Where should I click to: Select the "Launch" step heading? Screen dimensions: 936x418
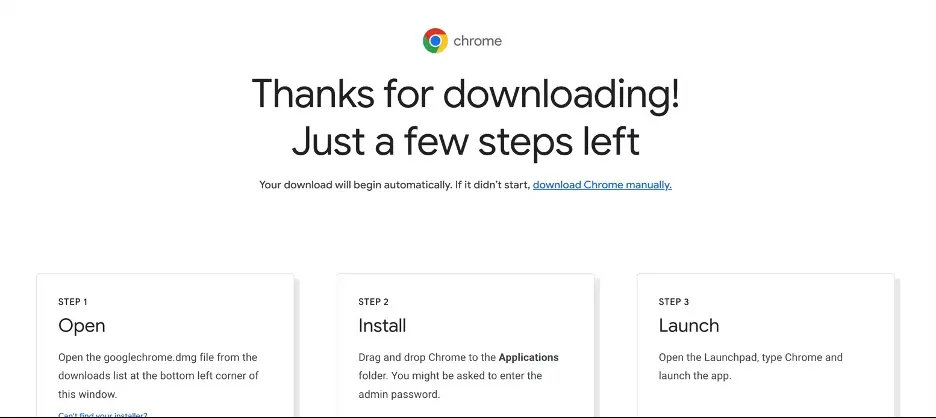(689, 325)
